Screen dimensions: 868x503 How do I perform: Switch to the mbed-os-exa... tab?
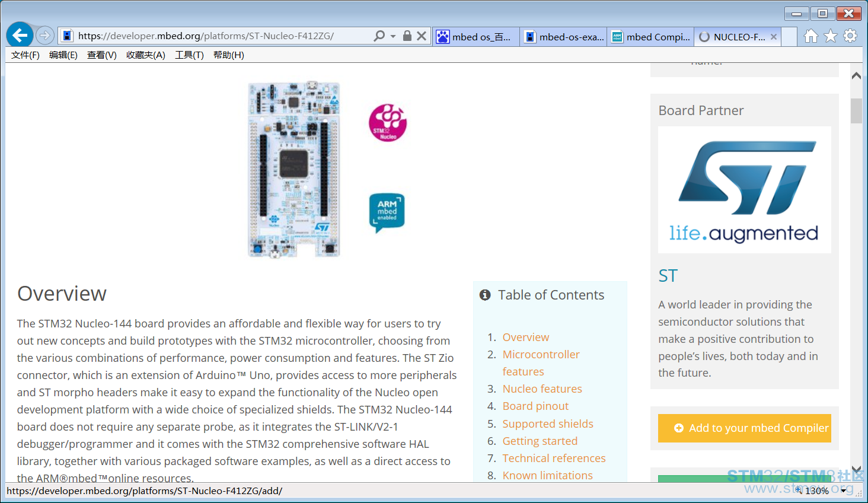(564, 37)
